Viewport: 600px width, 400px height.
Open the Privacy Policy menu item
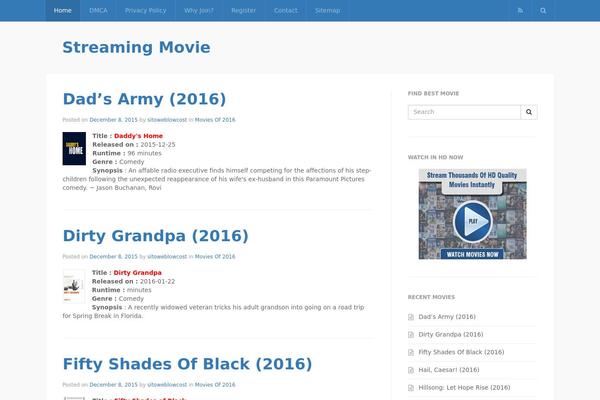pos(145,10)
